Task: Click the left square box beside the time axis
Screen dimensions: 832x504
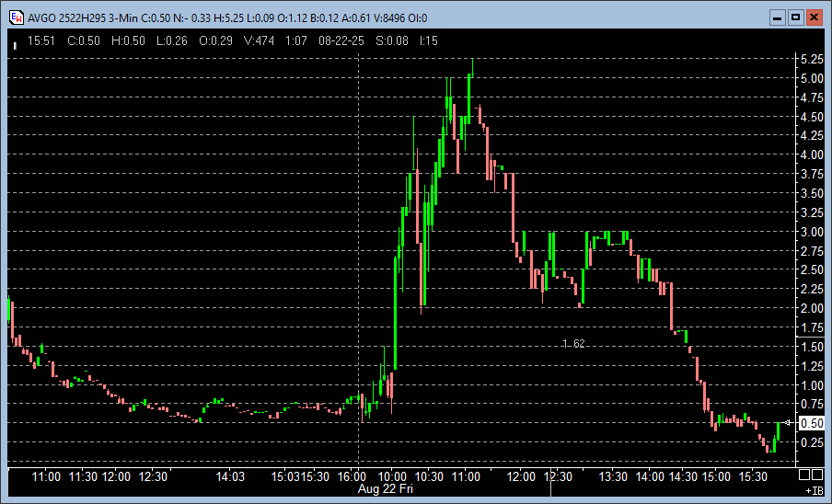Action: tap(804, 475)
